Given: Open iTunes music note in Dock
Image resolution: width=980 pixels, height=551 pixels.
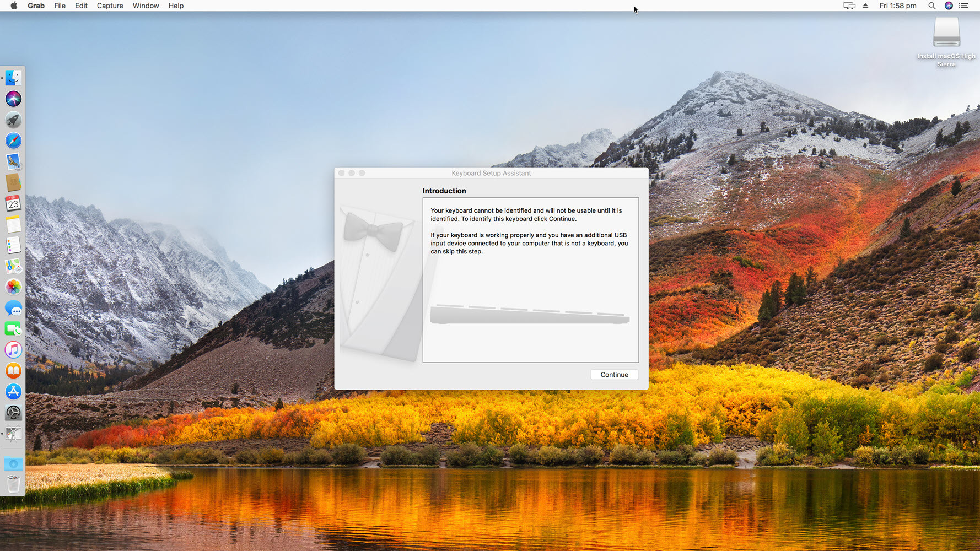Looking at the screenshot, I should pos(13,350).
